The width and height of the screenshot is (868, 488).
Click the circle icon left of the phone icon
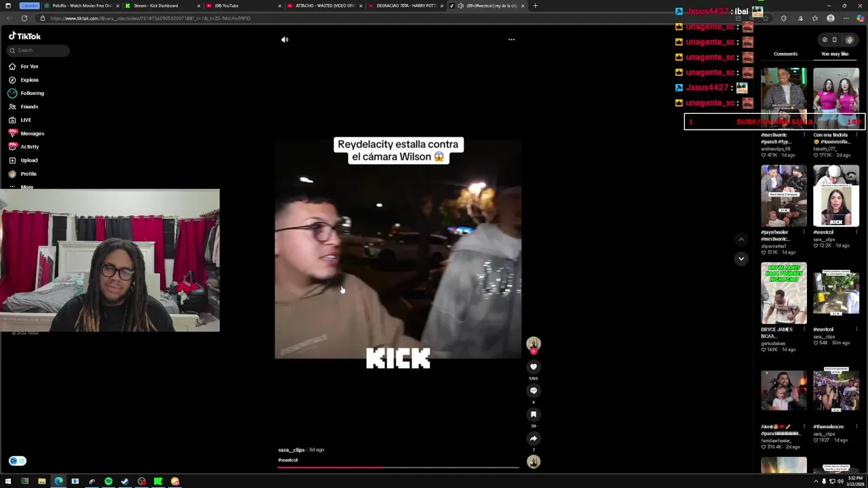(x=825, y=39)
